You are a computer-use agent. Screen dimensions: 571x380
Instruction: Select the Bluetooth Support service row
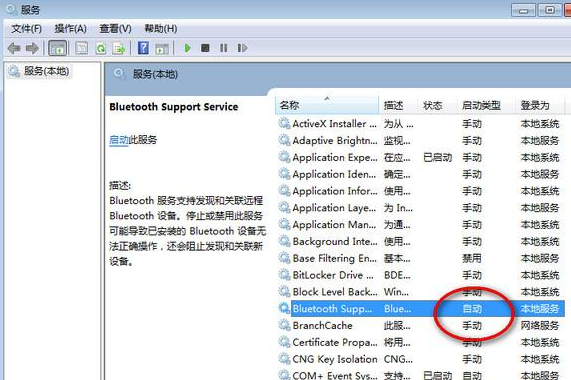(x=420, y=309)
